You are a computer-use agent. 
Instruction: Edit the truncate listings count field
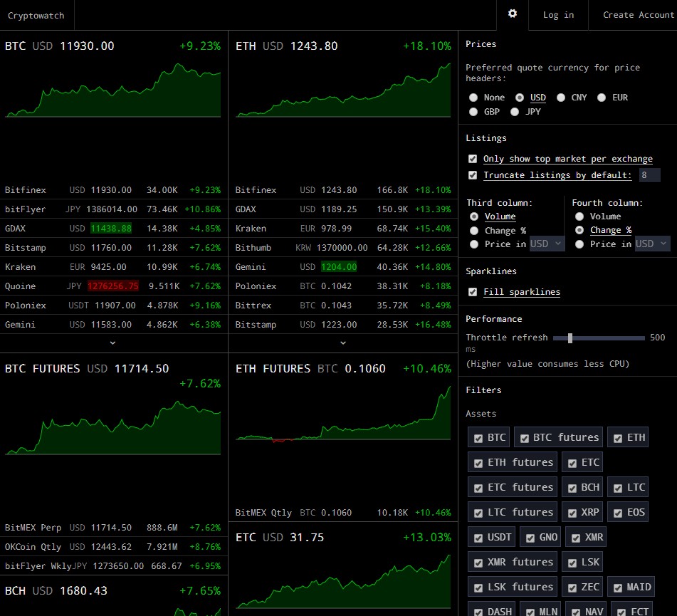click(x=649, y=175)
